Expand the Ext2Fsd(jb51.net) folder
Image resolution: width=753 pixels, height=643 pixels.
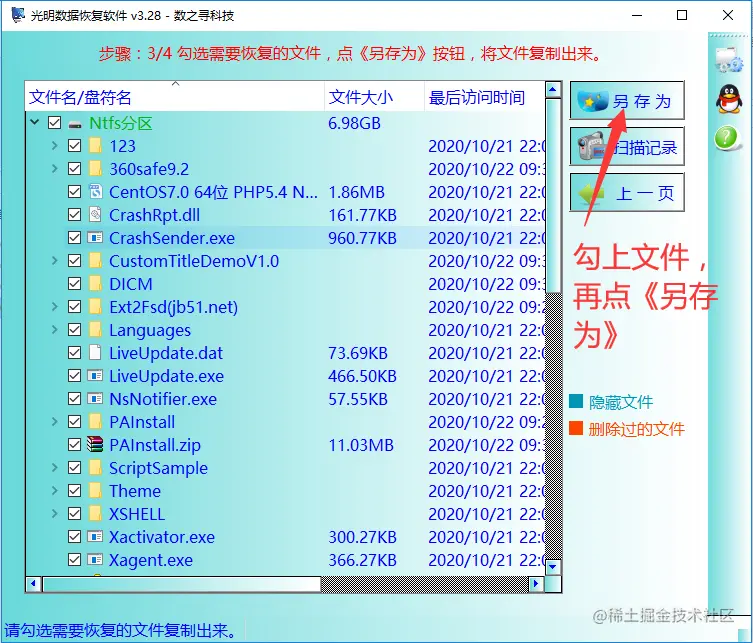tap(54, 306)
